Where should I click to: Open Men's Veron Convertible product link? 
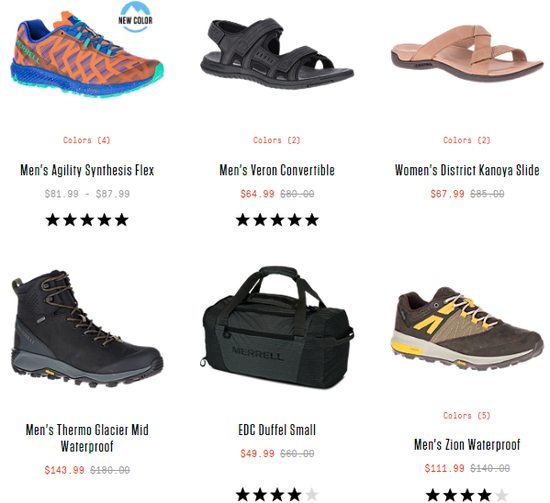pos(277,170)
